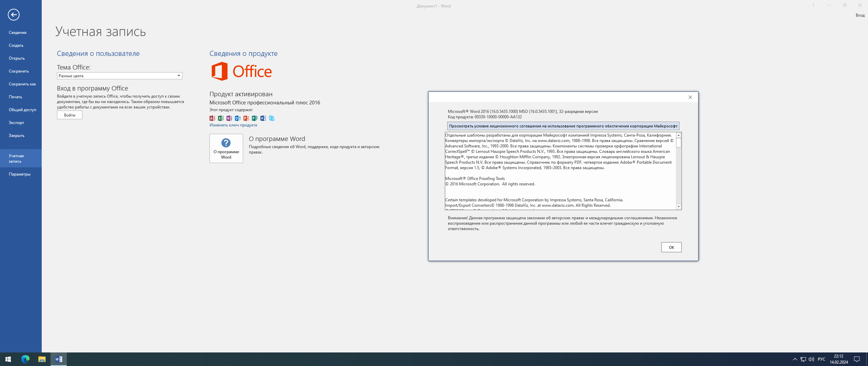
Task: Open the Office theme dropdown
Action: coord(119,76)
